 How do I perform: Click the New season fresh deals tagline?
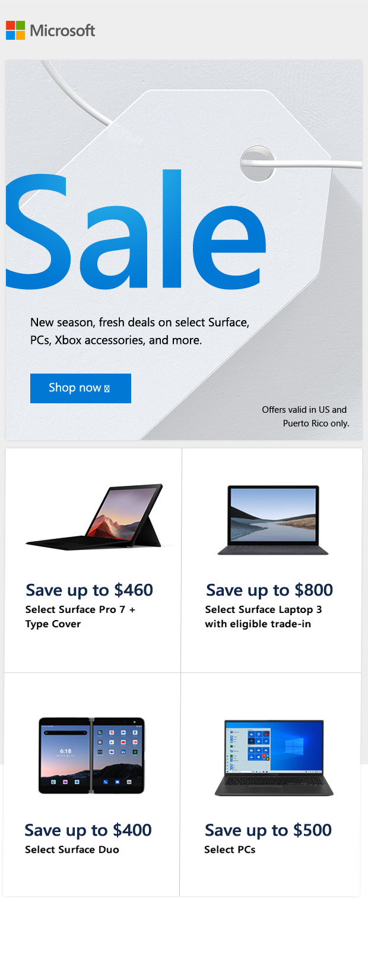pos(140,331)
